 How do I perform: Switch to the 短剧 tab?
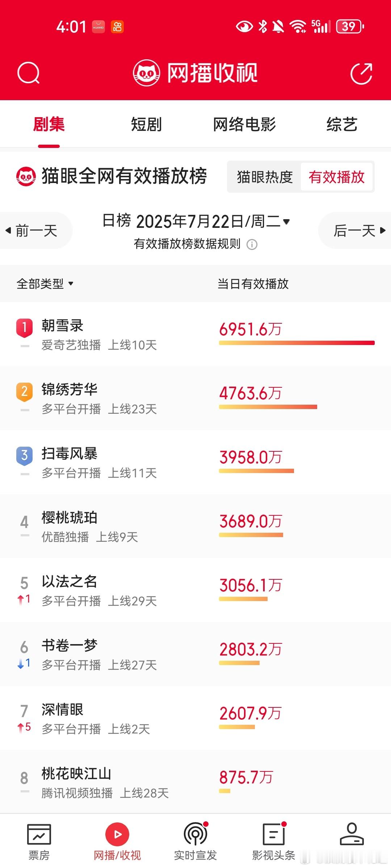click(x=146, y=124)
